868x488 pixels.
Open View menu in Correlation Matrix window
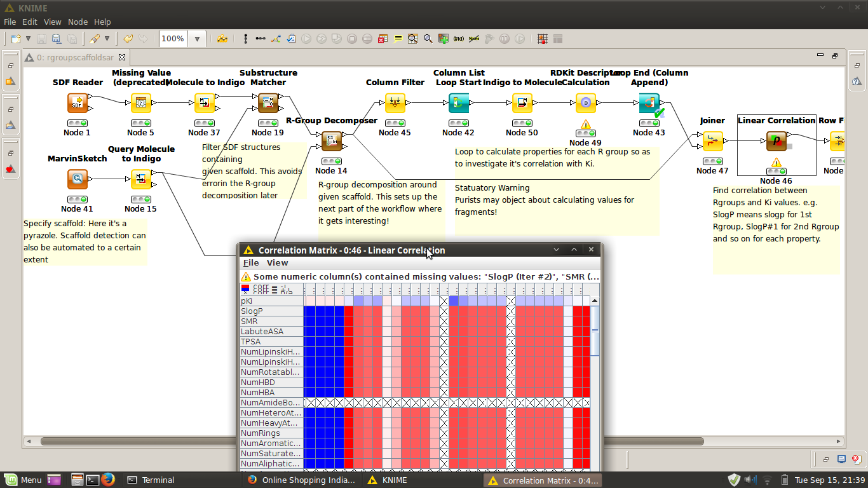click(277, 262)
